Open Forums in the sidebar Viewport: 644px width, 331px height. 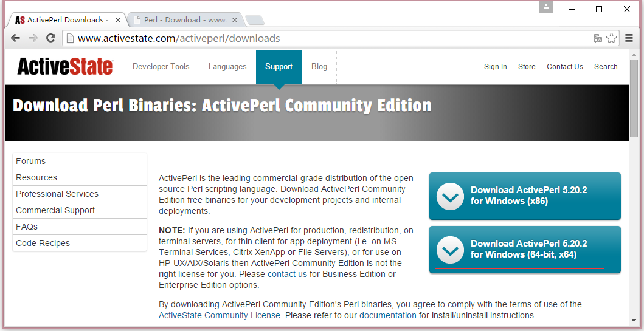pyautogui.click(x=80, y=161)
